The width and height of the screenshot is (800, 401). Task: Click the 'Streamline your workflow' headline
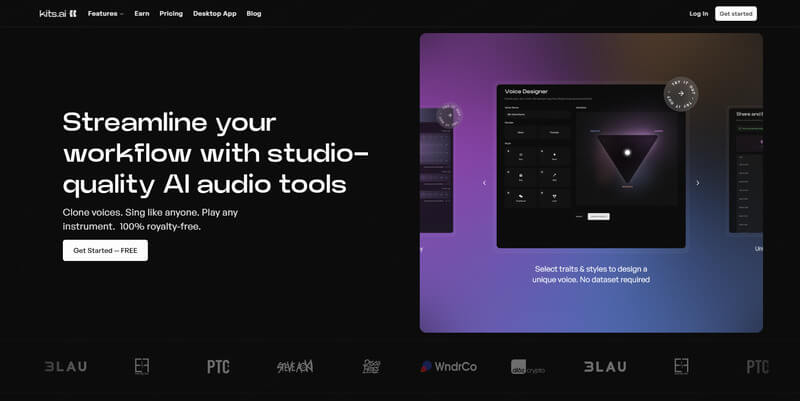coord(215,154)
